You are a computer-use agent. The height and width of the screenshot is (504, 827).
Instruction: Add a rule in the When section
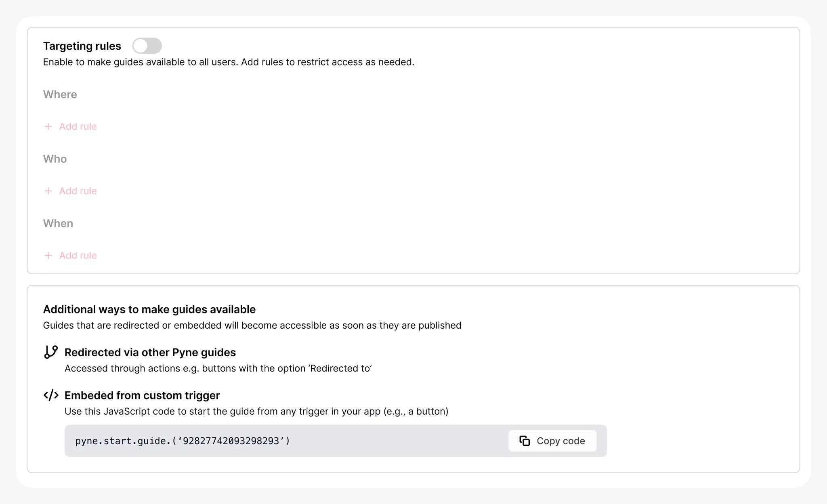coord(78,255)
